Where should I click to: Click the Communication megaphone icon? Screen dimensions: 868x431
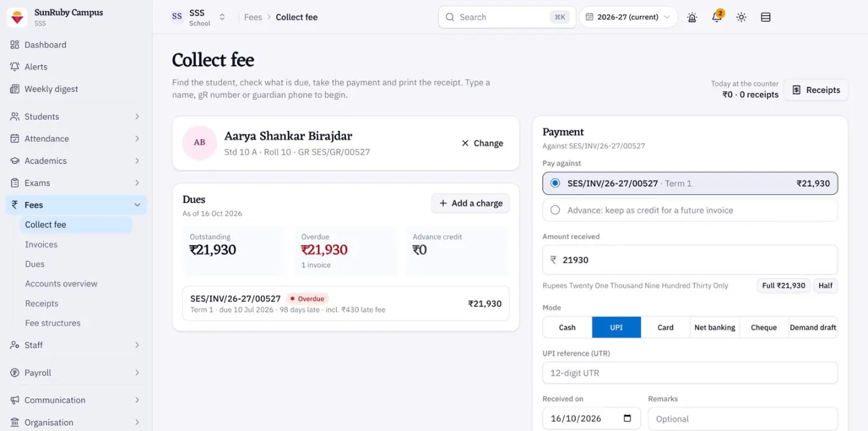[15, 400]
